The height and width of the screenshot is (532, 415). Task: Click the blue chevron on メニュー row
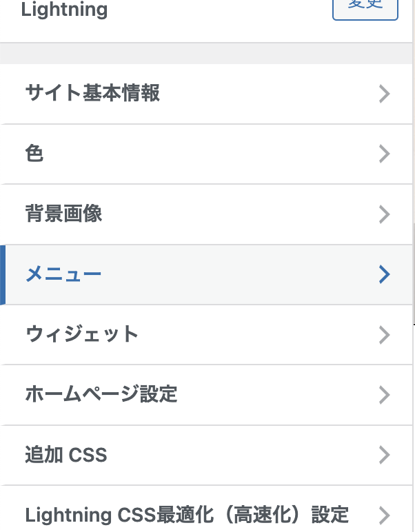[x=385, y=275]
